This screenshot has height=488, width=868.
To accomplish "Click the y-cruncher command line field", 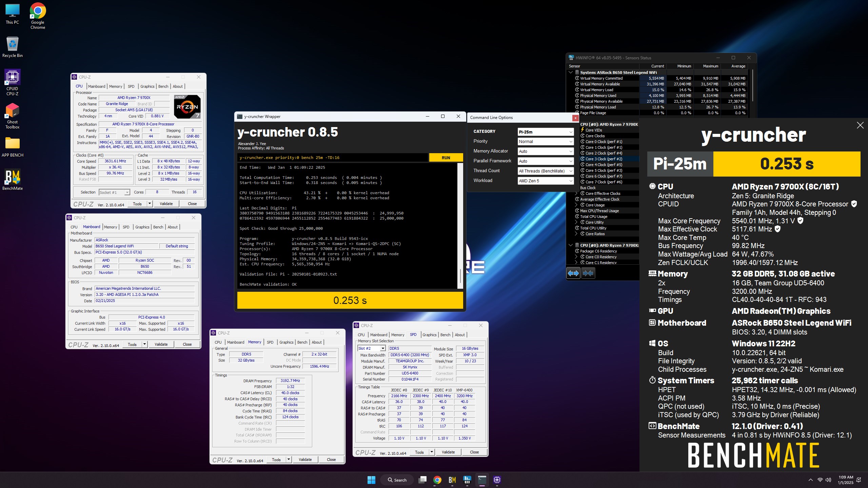I will [x=332, y=158].
